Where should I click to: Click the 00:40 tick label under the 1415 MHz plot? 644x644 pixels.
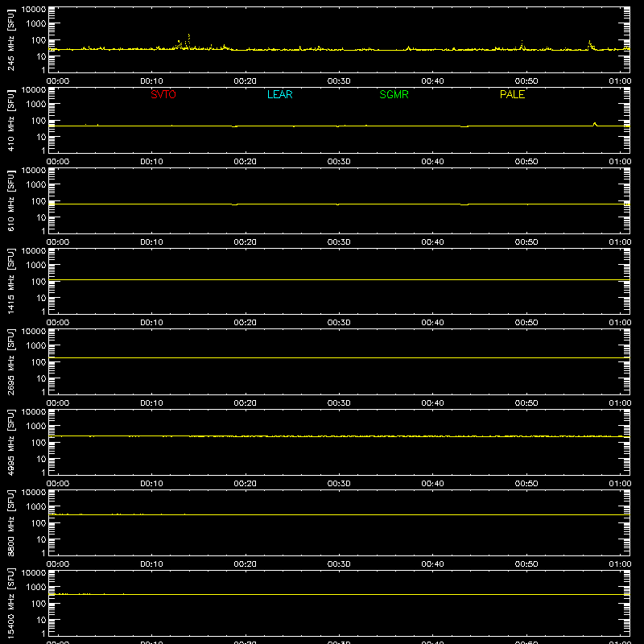pyautogui.click(x=432, y=323)
